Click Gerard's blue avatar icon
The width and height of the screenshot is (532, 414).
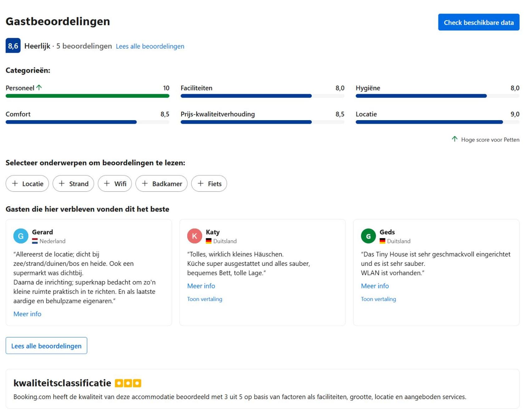[x=21, y=236]
